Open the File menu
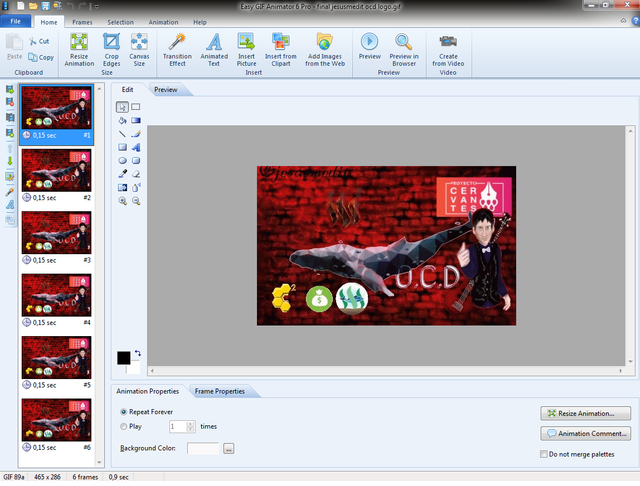This screenshot has width=640, height=486. pos(16,21)
